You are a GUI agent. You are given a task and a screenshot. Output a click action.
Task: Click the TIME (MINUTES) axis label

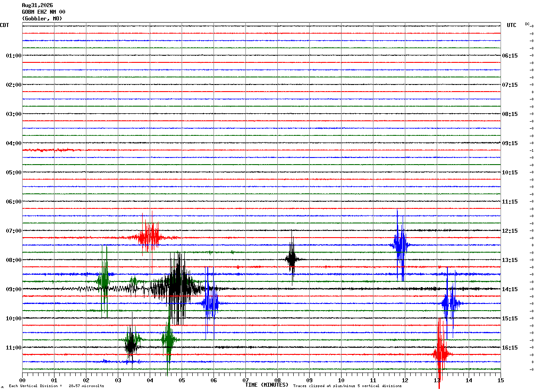click(267, 385)
